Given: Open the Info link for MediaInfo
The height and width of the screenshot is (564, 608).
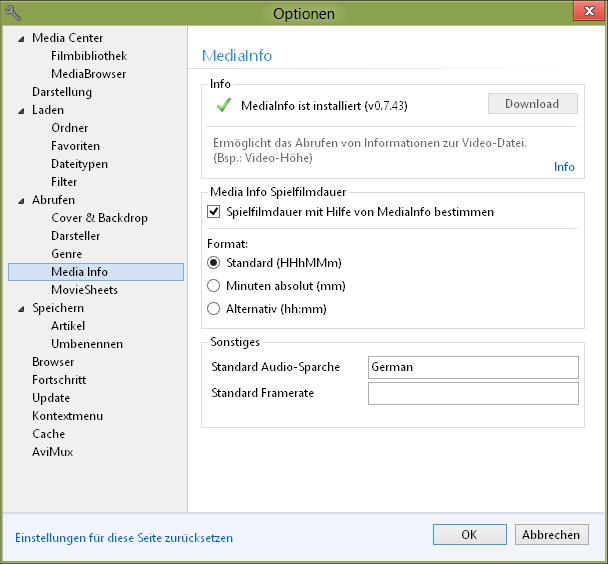Looking at the screenshot, I should 564,167.
